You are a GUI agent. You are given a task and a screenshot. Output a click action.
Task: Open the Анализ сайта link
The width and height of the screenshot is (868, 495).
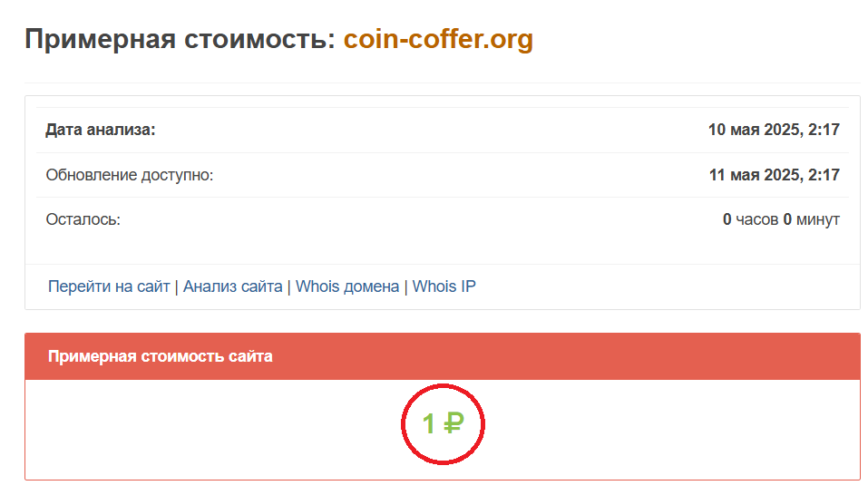[x=232, y=286]
